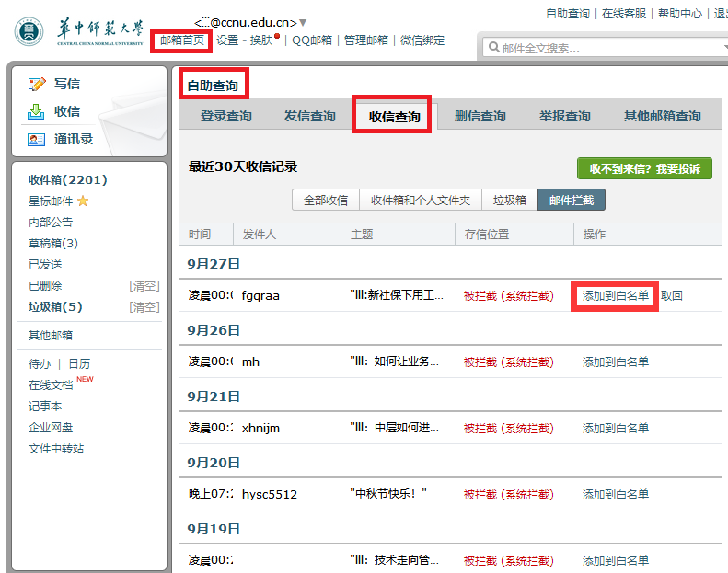Open the contacts (通讯录) icon

[x=37, y=140]
